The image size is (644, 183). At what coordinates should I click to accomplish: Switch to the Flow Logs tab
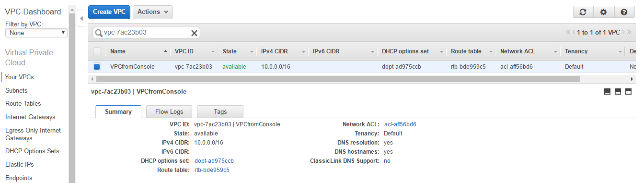pyautogui.click(x=169, y=111)
